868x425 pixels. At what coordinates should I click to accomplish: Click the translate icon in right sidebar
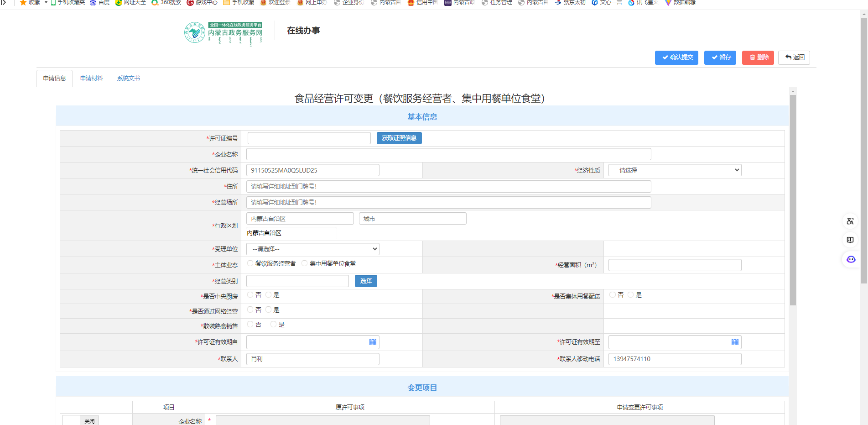[850, 221]
